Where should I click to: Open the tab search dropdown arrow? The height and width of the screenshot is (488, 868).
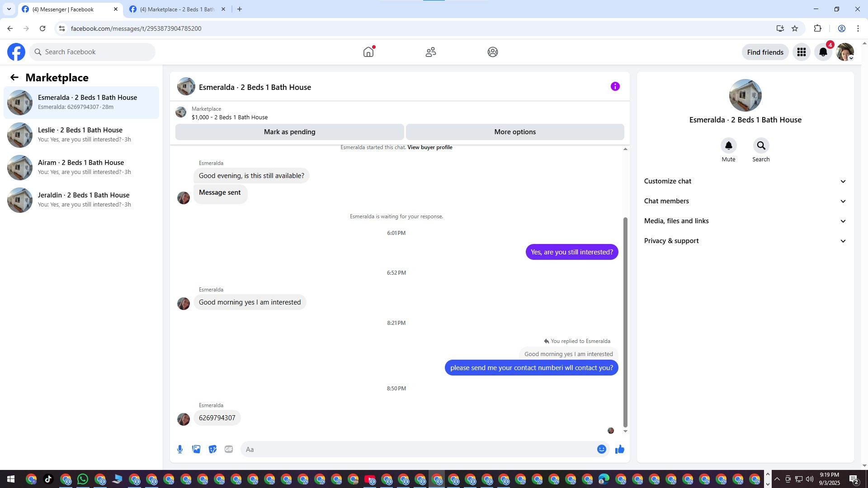(9, 9)
